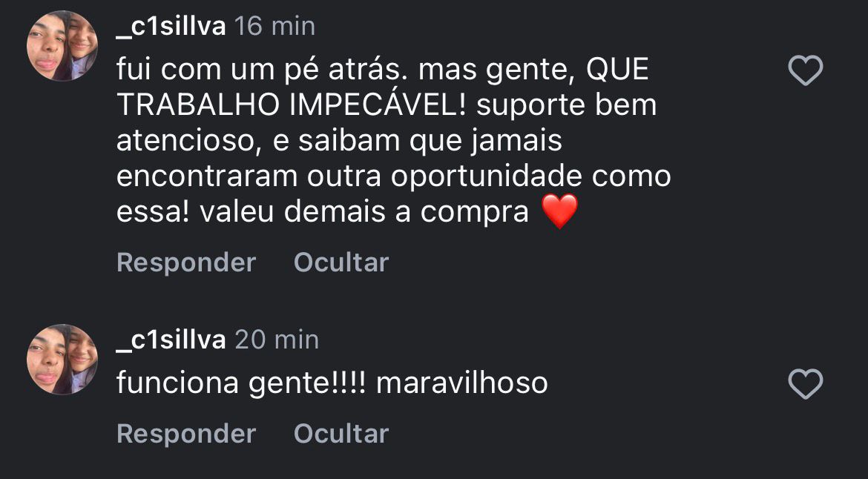Open profile picture of the 20 min comment
The height and width of the screenshot is (479, 868).
click(x=63, y=360)
